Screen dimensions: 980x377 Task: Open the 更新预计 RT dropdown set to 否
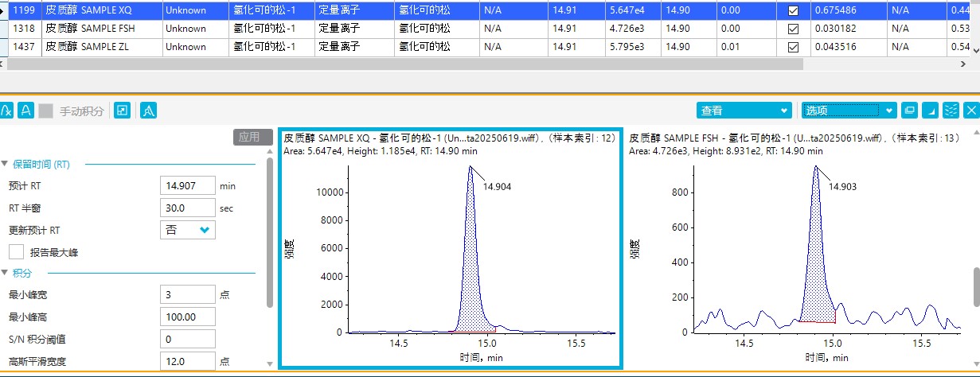188,230
